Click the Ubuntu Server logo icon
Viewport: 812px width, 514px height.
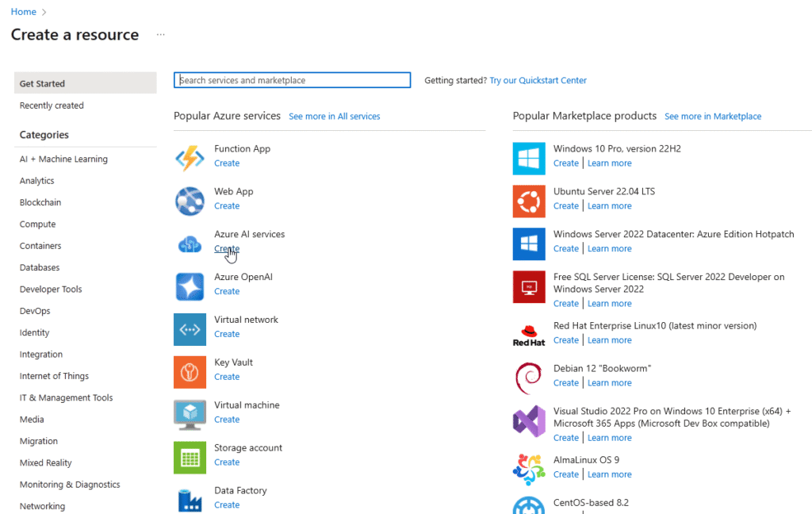click(529, 201)
